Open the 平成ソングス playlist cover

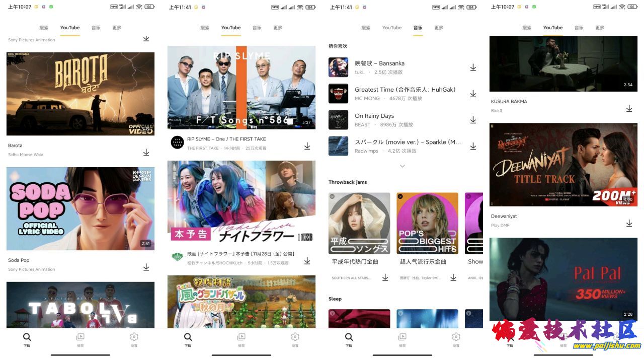359,223
